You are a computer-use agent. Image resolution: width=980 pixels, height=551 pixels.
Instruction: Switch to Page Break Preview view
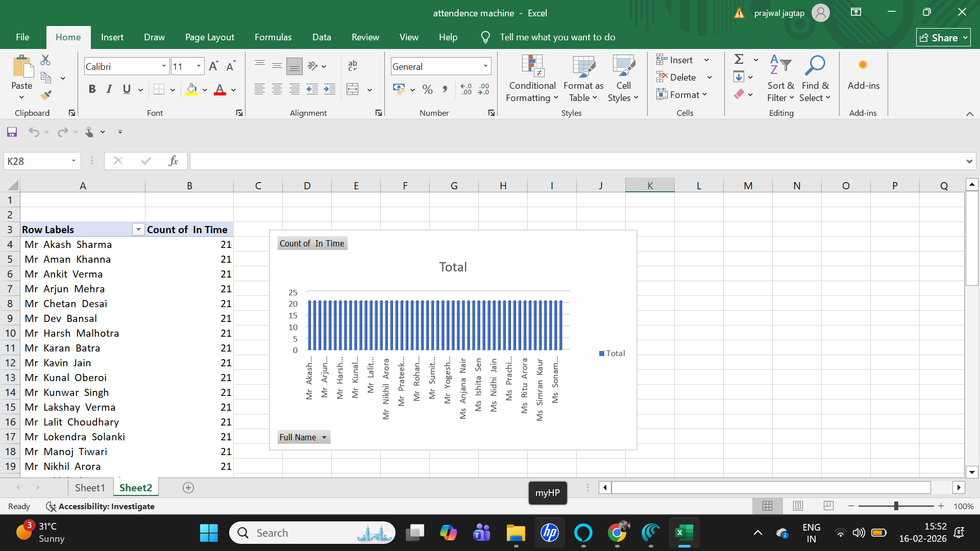(x=828, y=506)
